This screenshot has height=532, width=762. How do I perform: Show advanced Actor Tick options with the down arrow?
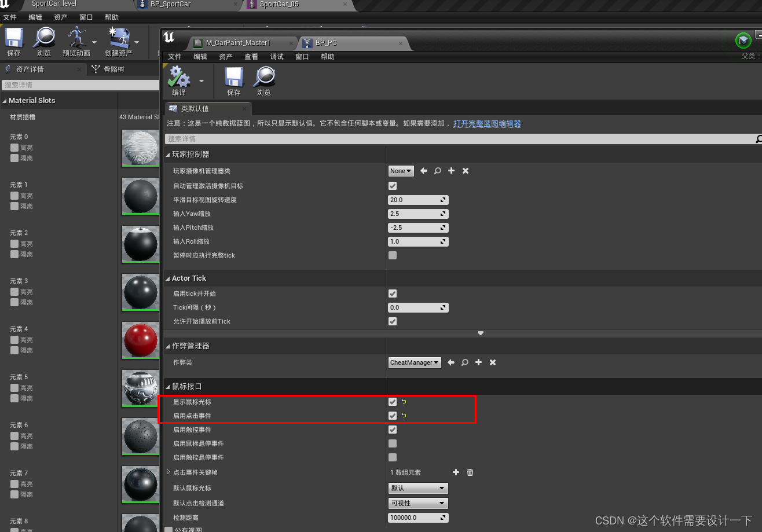point(480,333)
